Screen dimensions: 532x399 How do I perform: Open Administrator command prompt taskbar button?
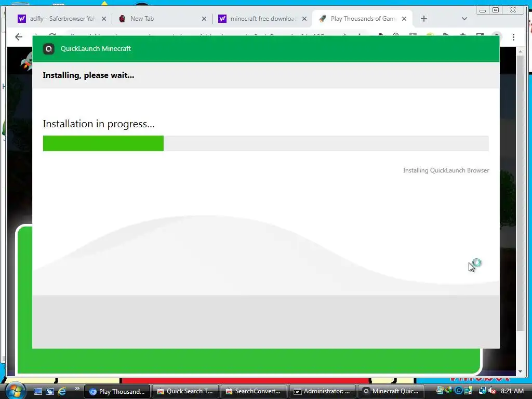(322, 392)
